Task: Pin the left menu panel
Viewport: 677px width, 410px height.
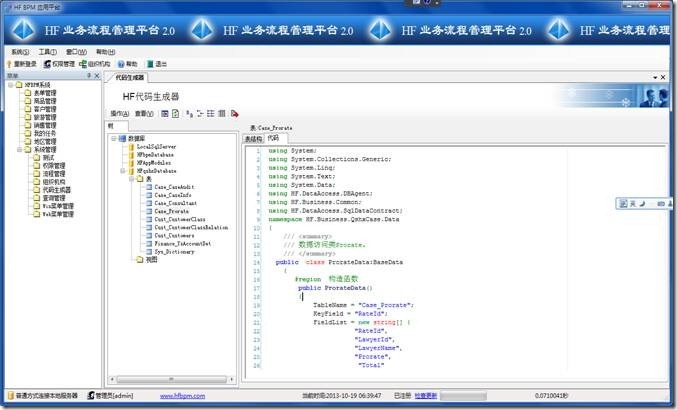Action: (89, 76)
